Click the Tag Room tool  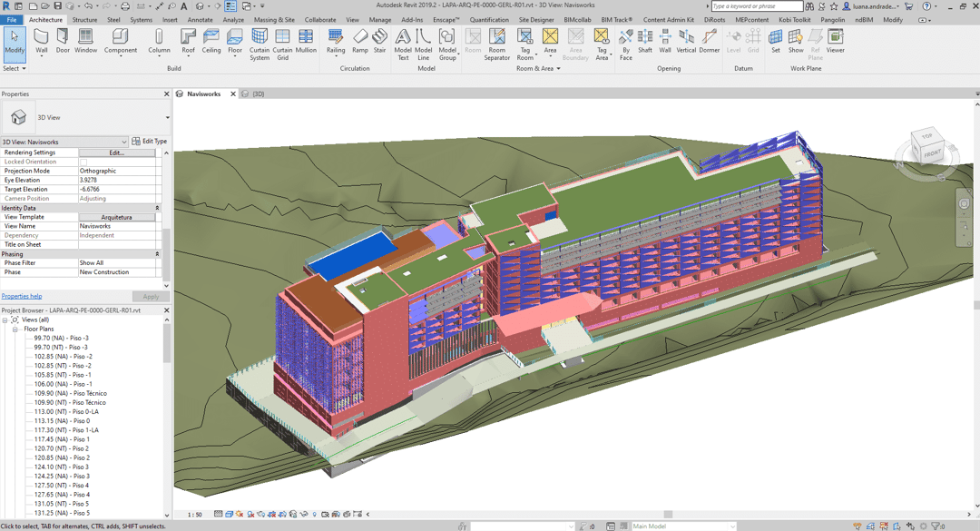point(525,44)
